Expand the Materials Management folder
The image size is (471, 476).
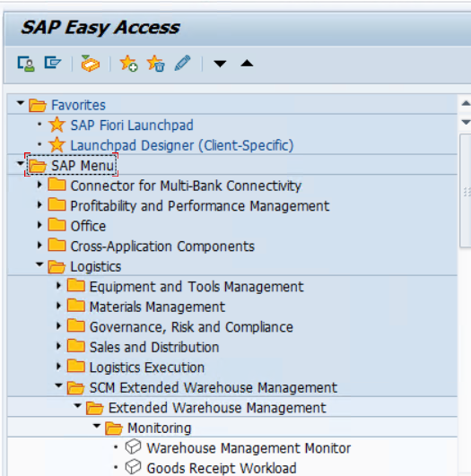[58, 306]
